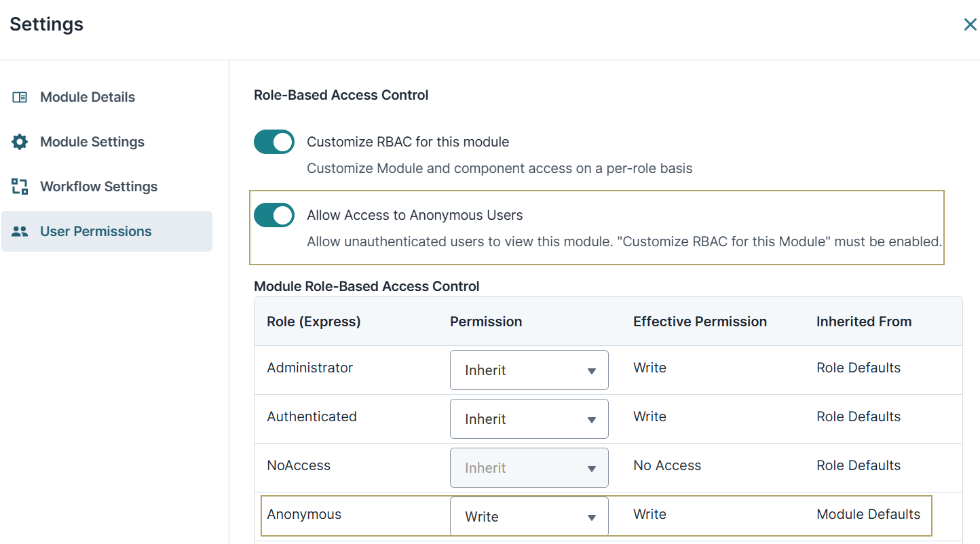Open the Module Settings tab
Viewport: 980px width, 544px height.
107,142
